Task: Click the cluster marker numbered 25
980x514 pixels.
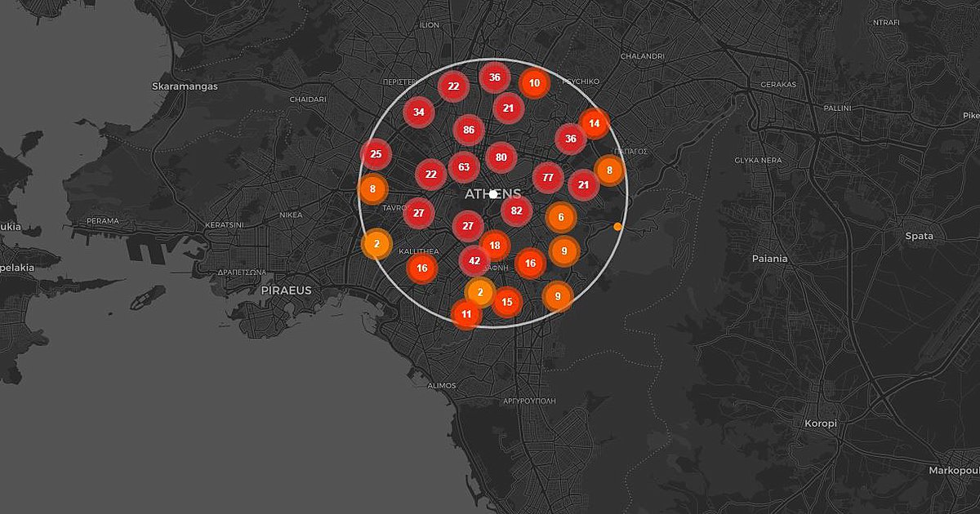Action: tap(376, 153)
